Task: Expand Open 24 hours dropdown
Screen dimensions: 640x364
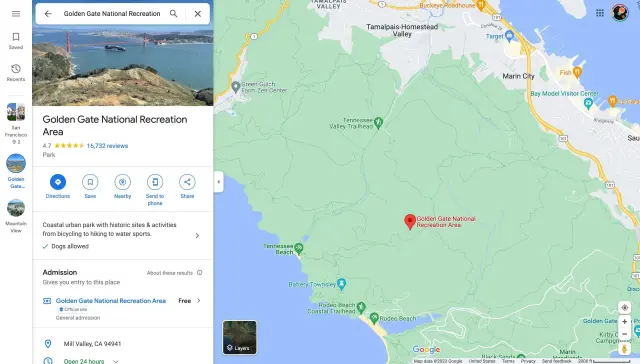Action: [x=116, y=361]
